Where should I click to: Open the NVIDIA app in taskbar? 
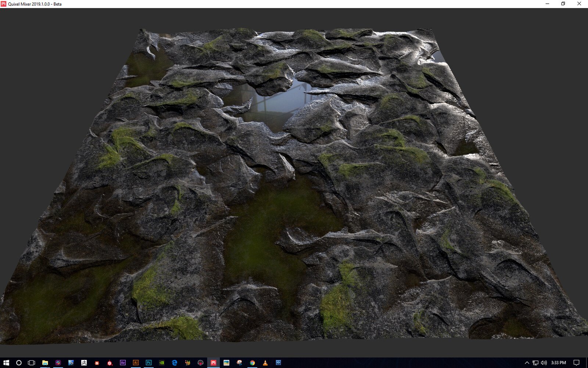coord(162,362)
